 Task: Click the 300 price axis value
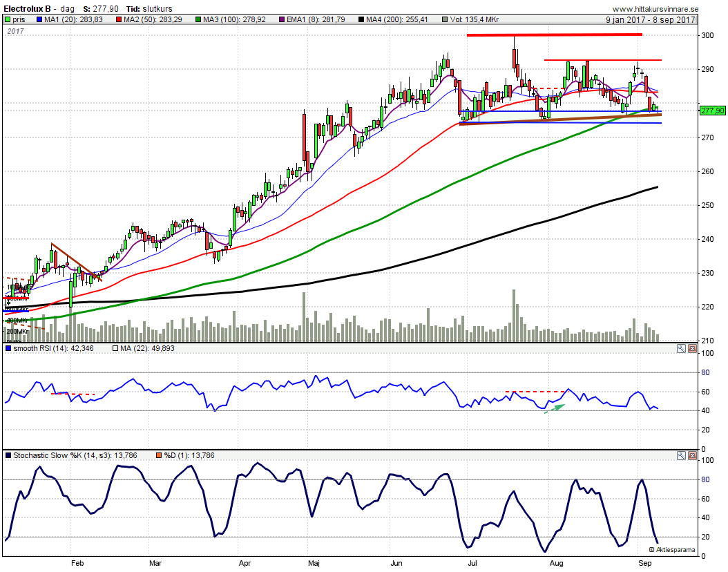pos(707,35)
